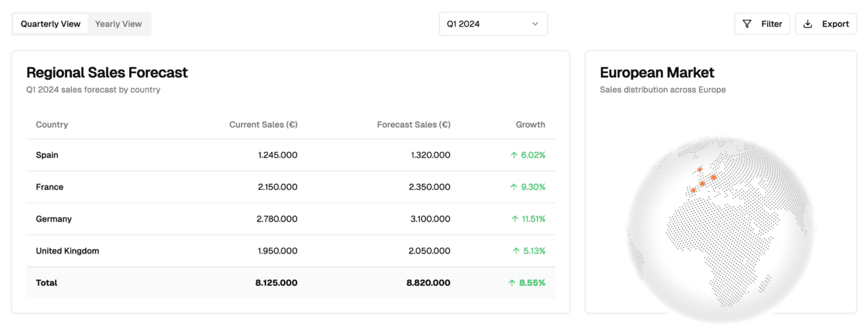
Task: Click the Growth column header
Action: (x=530, y=125)
